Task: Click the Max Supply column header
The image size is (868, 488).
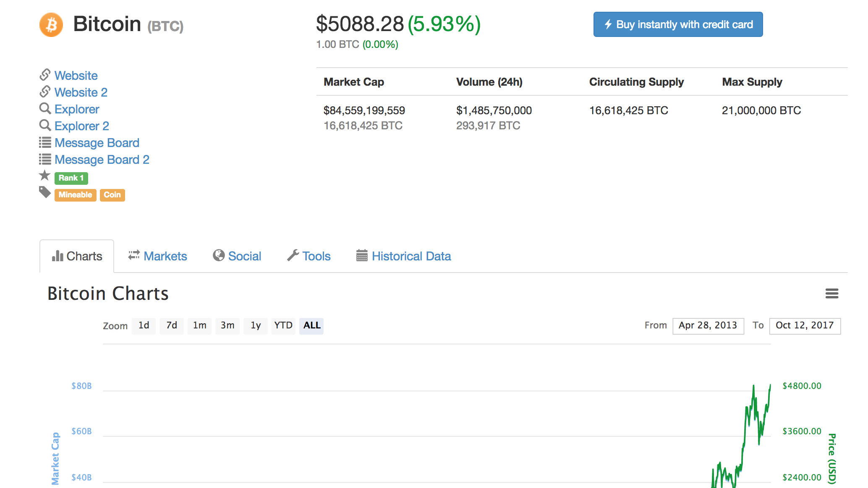Action: point(752,82)
